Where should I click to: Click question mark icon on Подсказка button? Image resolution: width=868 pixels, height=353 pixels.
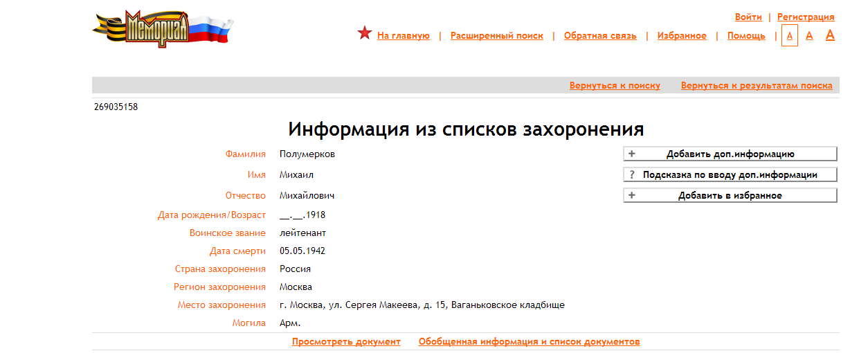(631, 174)
